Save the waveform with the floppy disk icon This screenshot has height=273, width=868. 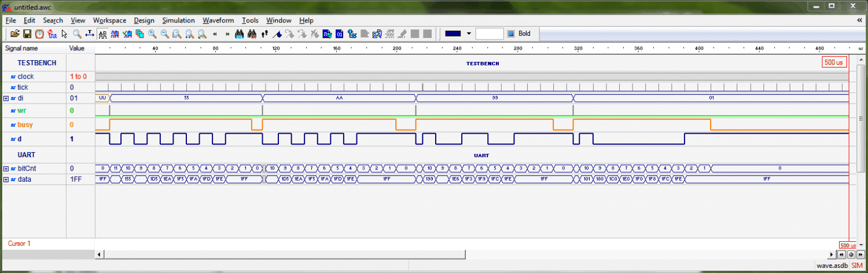point(27,34)
